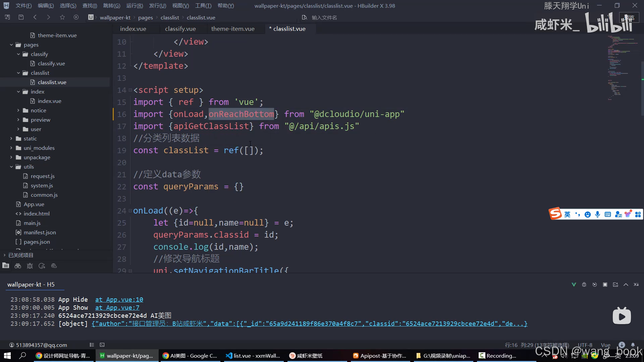Image resolution: width=644 pixels, height=362 pixels.
Task: Click the file name search input
Action: click(324, 17)
